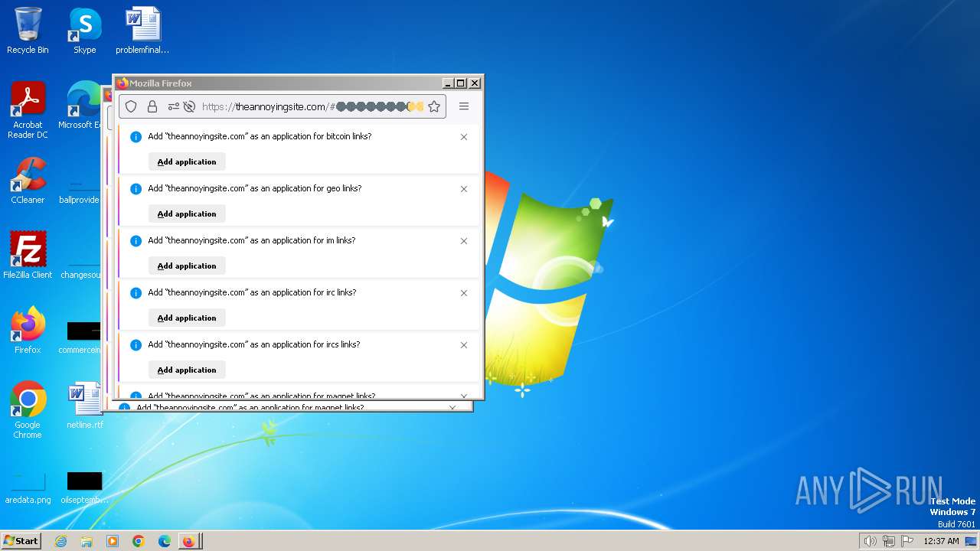The height and width of the screenshot is (551, 980).
Task: Add application for geo links
Action: point(187,214)
